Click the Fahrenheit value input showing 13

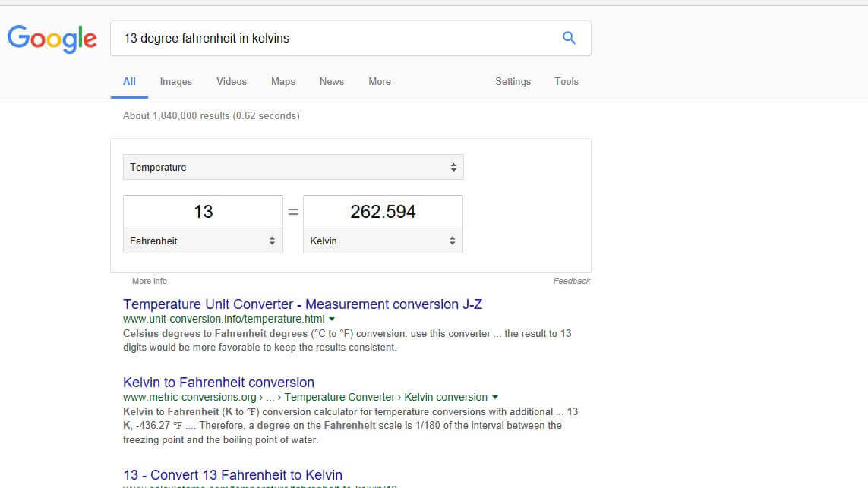pyautogui.click(x=202, y=211)
